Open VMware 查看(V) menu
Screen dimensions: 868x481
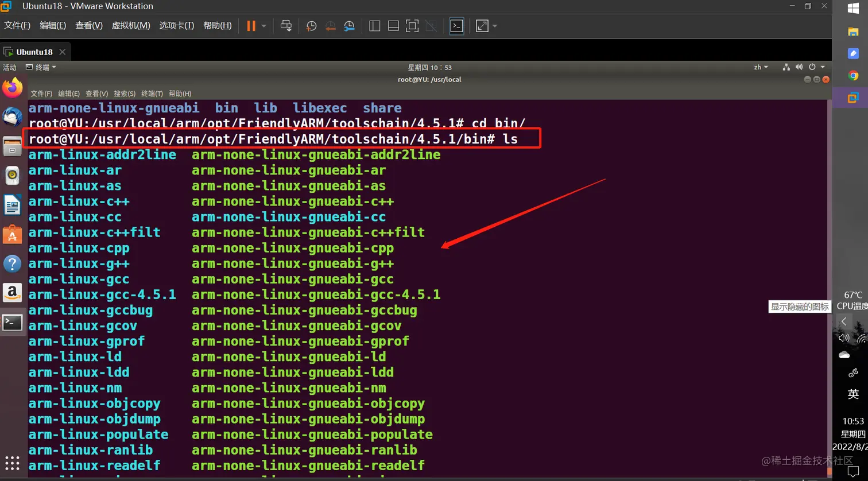pyautogui.click(x=89, y=26)
